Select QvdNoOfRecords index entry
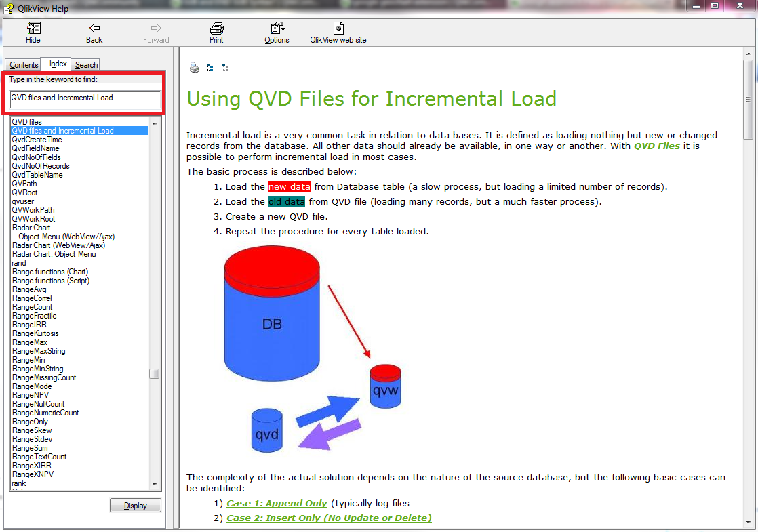758x532 pixels. click(x=41, y=166)
